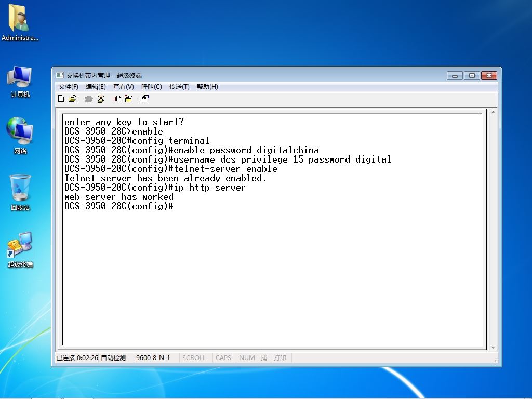Viewport: 532px width, 399px height.
Task: Click the 'config terminal' command line
Action: point(137,140)
